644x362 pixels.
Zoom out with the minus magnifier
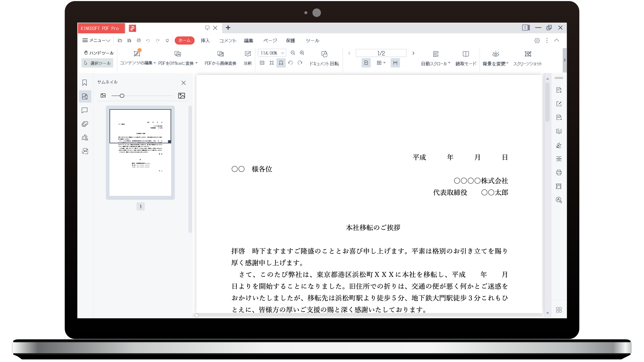(x=293, y=53)
